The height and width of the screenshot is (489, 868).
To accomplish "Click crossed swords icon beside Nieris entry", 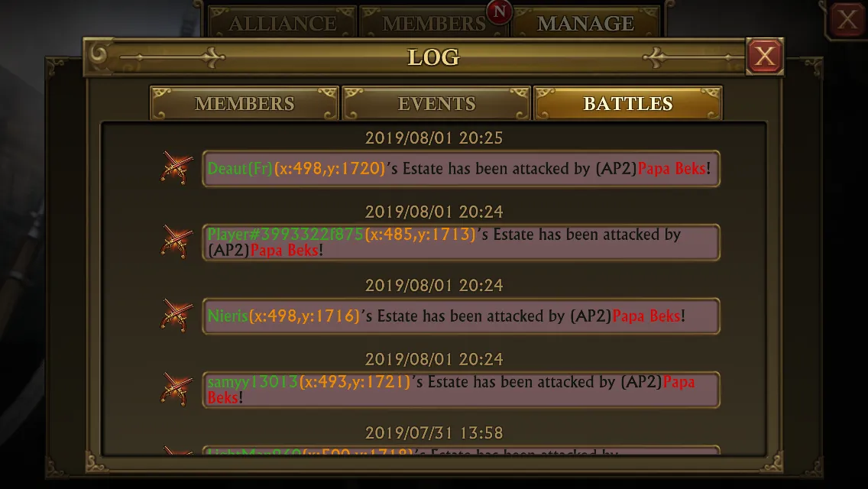I will click(177, 316).
